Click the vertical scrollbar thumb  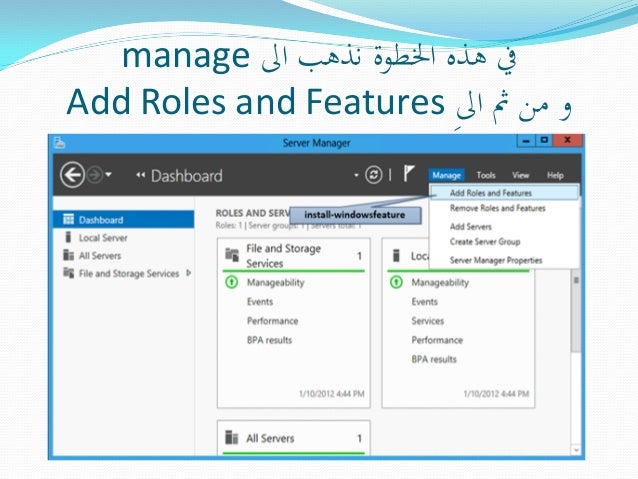pos(576,313)
